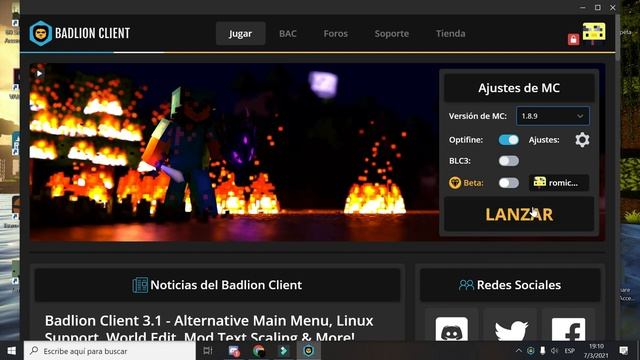This screenshot has width=640, height=360.
Task: Open the account avatar in header
Action: (594, 32)
